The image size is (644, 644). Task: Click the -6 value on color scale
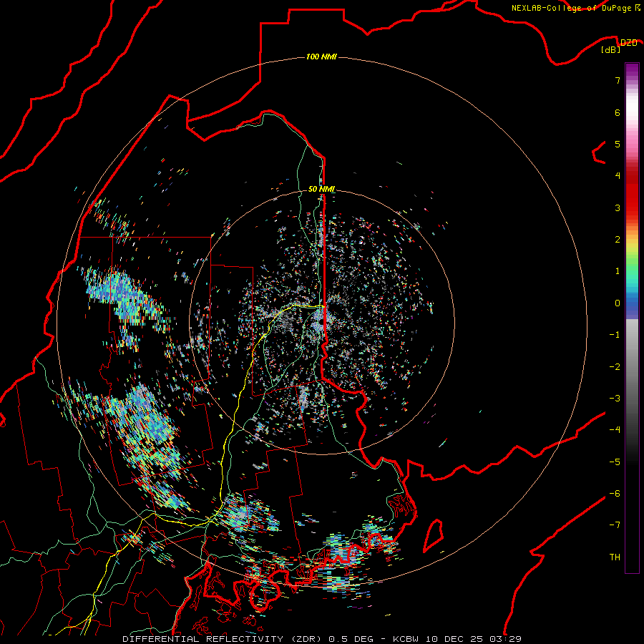click(x=615, y=494)
